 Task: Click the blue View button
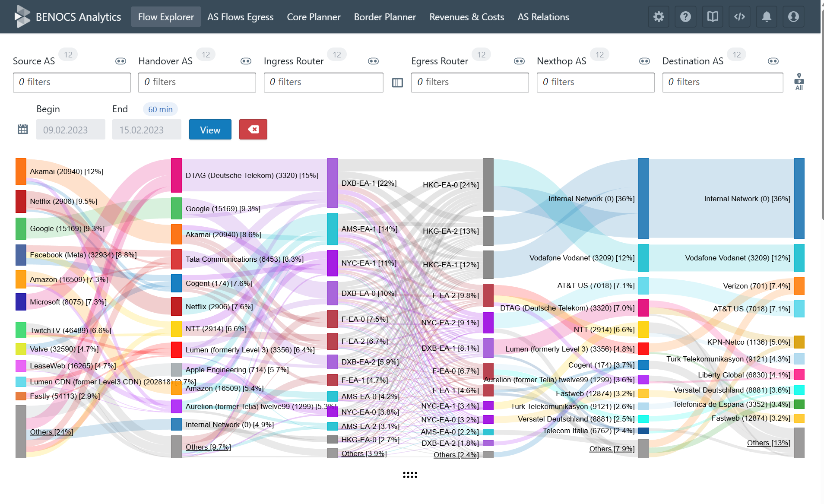(210, 129)
